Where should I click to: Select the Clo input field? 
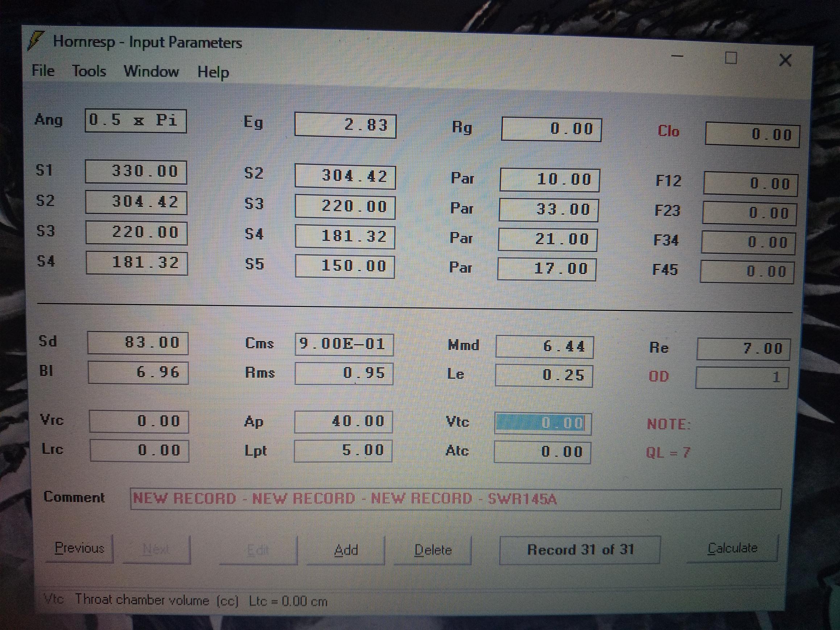(752, 134)
